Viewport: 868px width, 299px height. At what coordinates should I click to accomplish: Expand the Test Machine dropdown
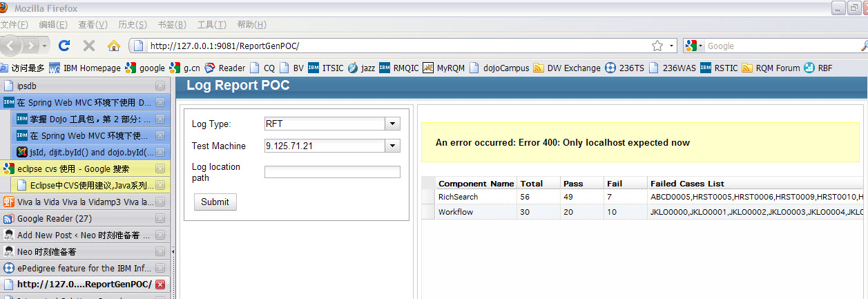pos(392,146)
